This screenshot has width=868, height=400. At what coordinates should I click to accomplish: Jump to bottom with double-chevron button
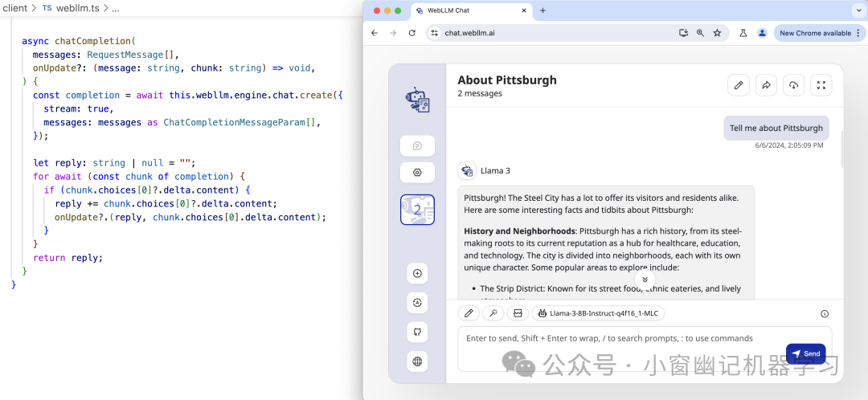tap(645, 280)
